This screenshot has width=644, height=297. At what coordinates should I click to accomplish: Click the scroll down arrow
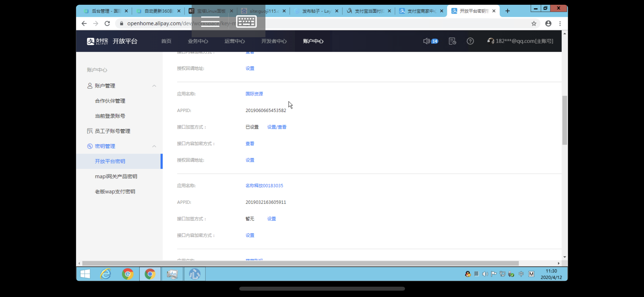click(564, 257)
